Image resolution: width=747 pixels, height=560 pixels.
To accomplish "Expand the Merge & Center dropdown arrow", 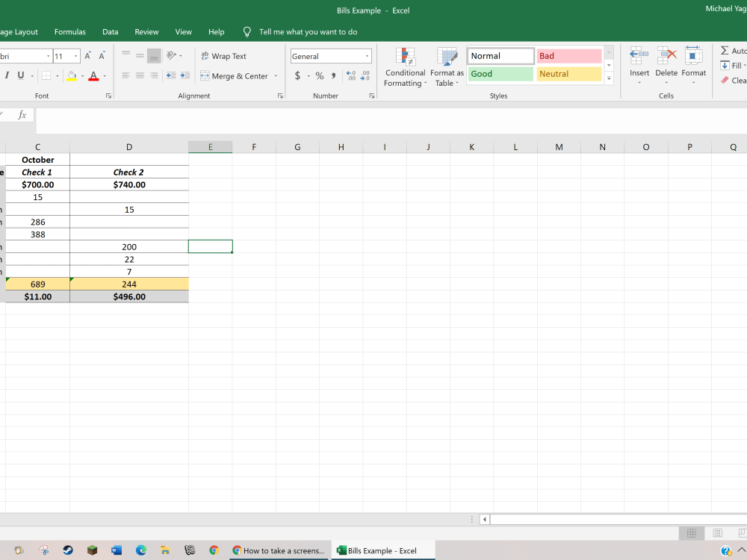I will (276, 75).
